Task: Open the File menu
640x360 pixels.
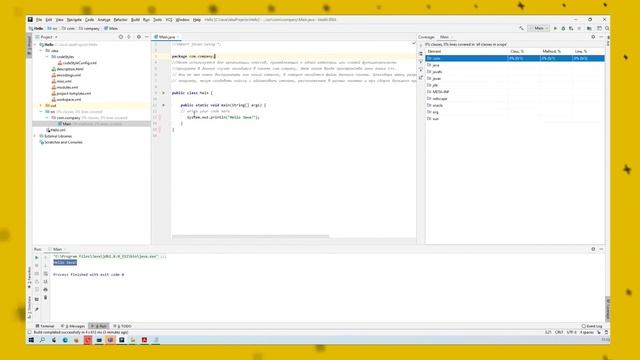Action: tap(39, 20)
